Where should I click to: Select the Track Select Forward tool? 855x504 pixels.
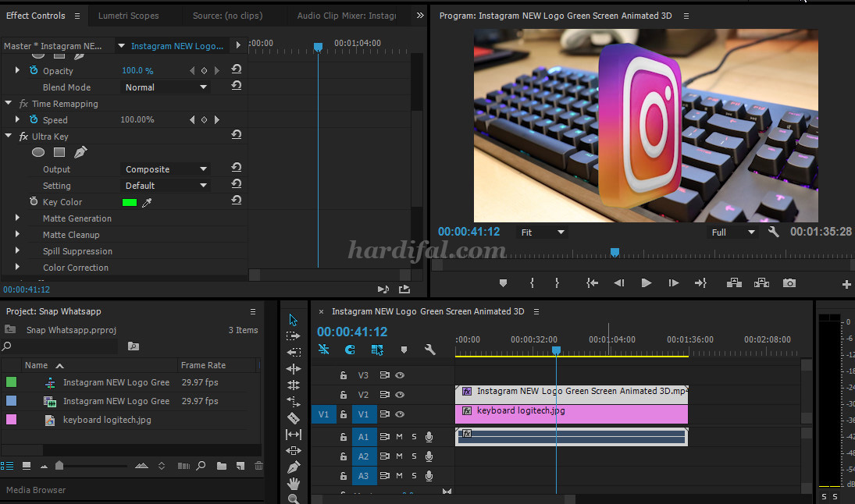coord(294,336)
